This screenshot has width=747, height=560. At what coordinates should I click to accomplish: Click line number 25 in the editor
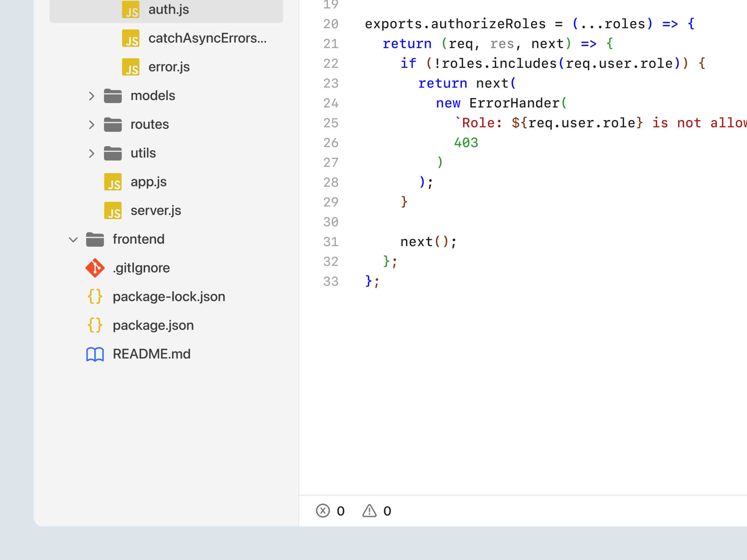click(331, 123)
